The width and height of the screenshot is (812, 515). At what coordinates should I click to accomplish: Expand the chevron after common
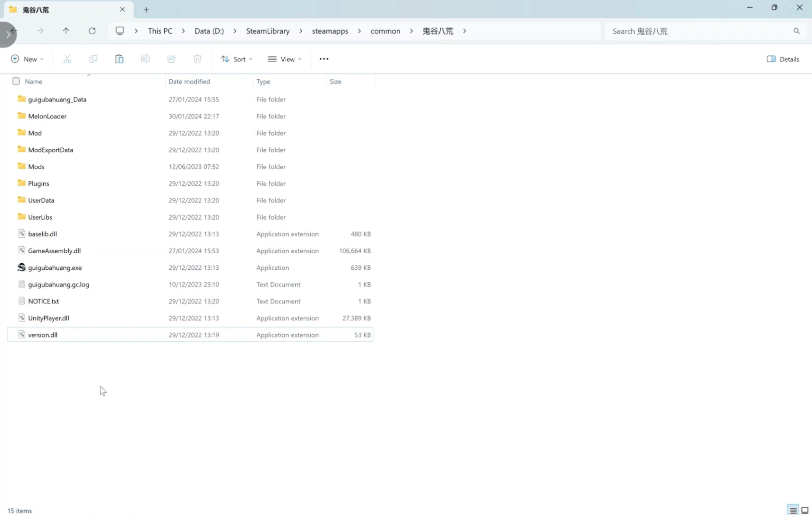tap(411, 31)
